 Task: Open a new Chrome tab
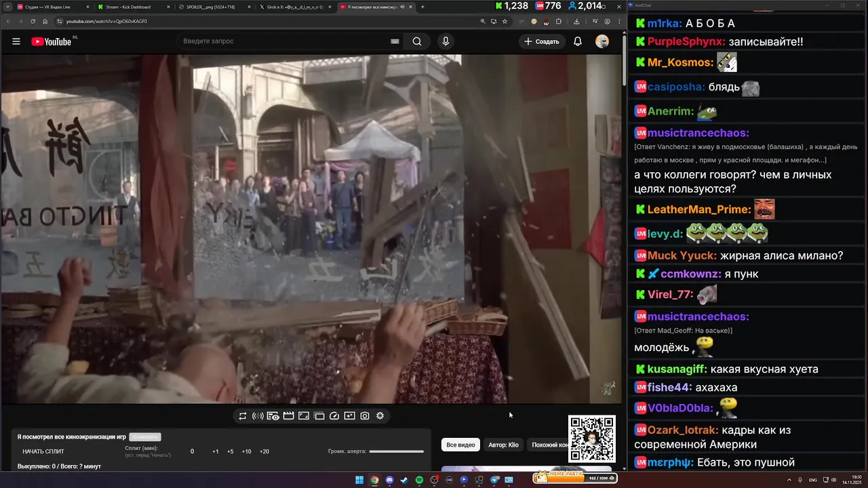(x=422, y=7)
